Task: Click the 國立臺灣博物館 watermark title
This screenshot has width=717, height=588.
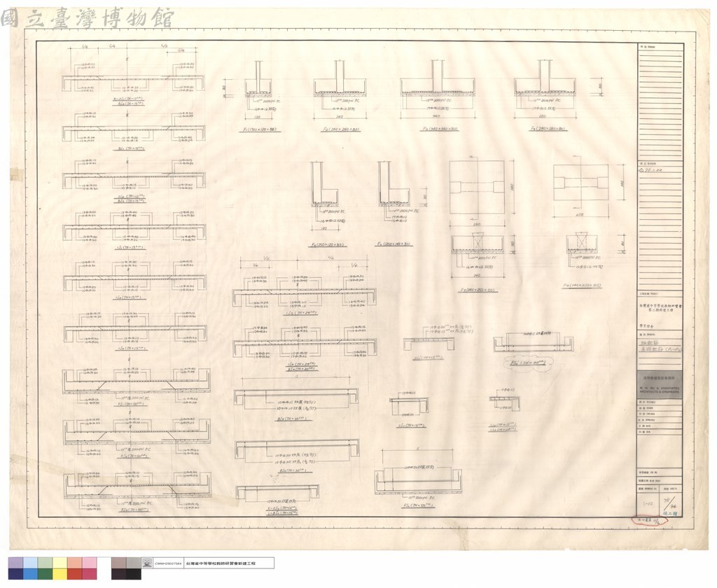Action: (87, 18)
